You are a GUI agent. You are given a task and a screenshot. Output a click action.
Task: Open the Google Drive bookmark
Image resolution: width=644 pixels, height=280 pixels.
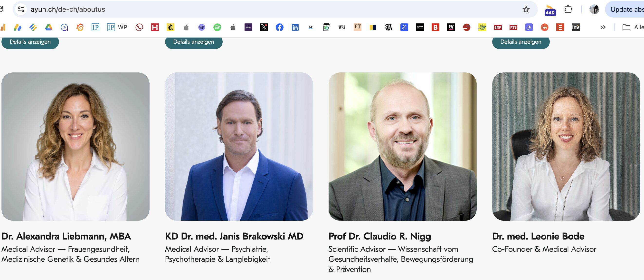tap(48, 27)
